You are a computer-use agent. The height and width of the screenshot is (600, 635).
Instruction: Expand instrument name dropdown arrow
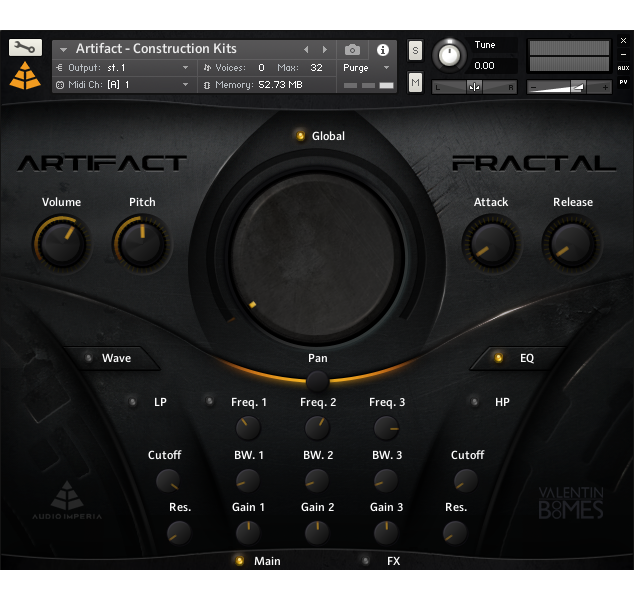point(63,50)
